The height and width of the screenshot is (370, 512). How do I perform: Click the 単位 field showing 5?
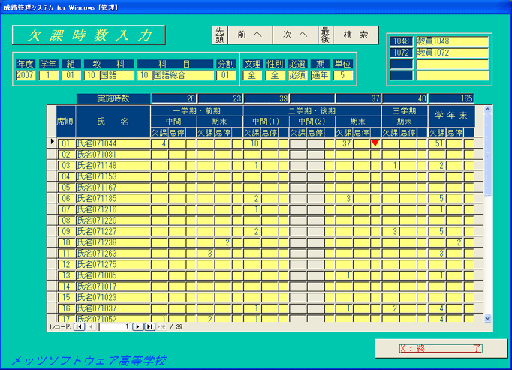click(x=343, y=75)
